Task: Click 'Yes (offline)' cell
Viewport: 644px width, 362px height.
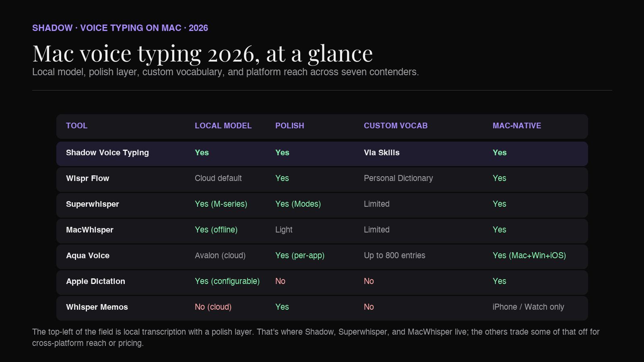Action: click(216, 230)
